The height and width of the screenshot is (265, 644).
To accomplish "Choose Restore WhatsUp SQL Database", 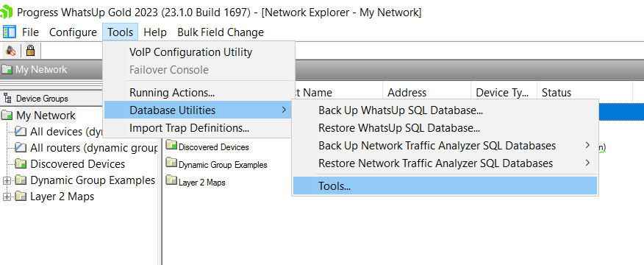I will coord(445,128).
